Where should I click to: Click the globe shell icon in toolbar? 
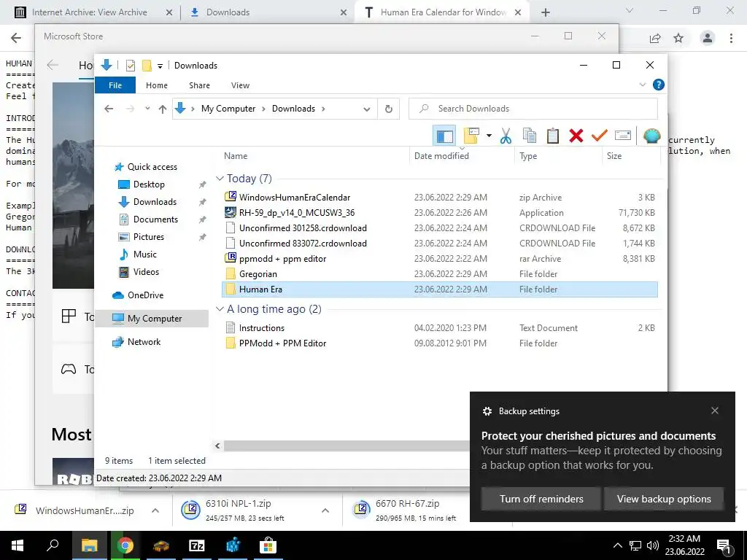click(x=651, y=136)
